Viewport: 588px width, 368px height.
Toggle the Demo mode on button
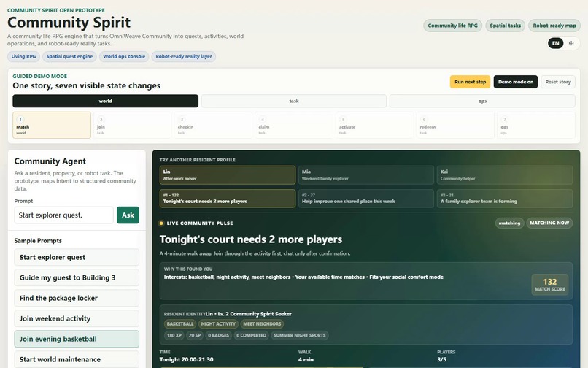coord(515,82)
